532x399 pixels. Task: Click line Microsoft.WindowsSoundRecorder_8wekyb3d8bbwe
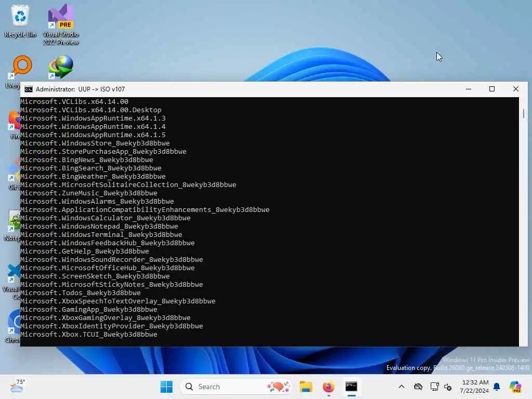112,260
